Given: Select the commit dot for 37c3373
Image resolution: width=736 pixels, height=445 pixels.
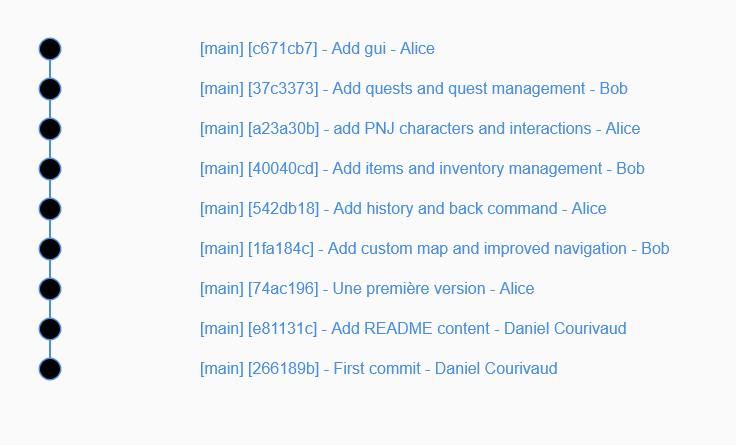Looking at the screenshot, I should (50, 89).
